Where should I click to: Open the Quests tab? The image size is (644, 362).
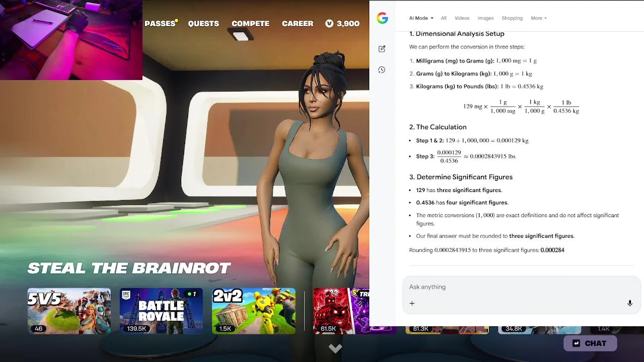(203, 24)
